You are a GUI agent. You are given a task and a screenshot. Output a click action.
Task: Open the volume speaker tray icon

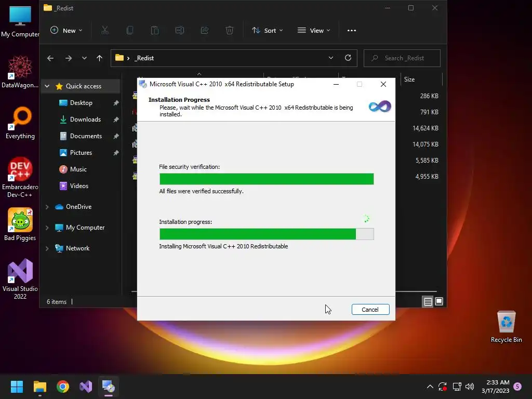(470, 387)
